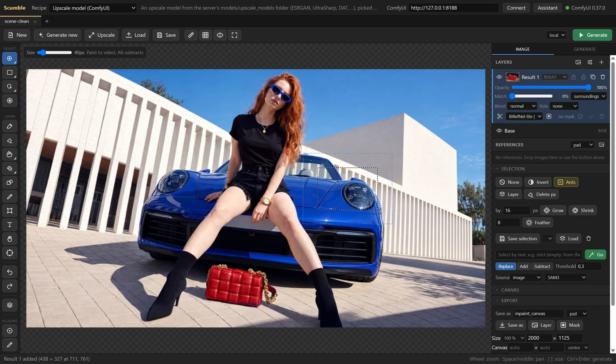
Task: Click the ruler measure toolbar icon
Action: pos(191,35)
